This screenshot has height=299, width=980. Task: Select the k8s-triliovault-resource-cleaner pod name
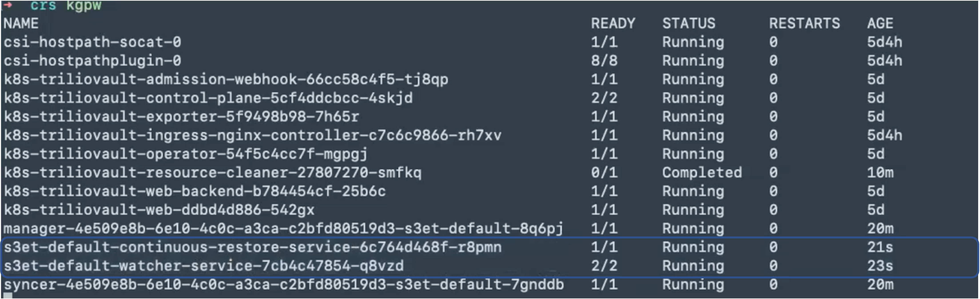point(212,173)
